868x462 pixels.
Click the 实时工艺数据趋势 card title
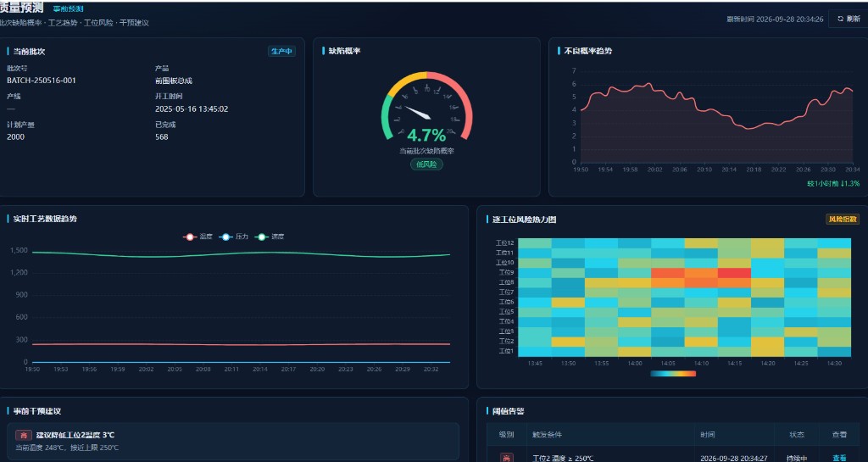45,219
